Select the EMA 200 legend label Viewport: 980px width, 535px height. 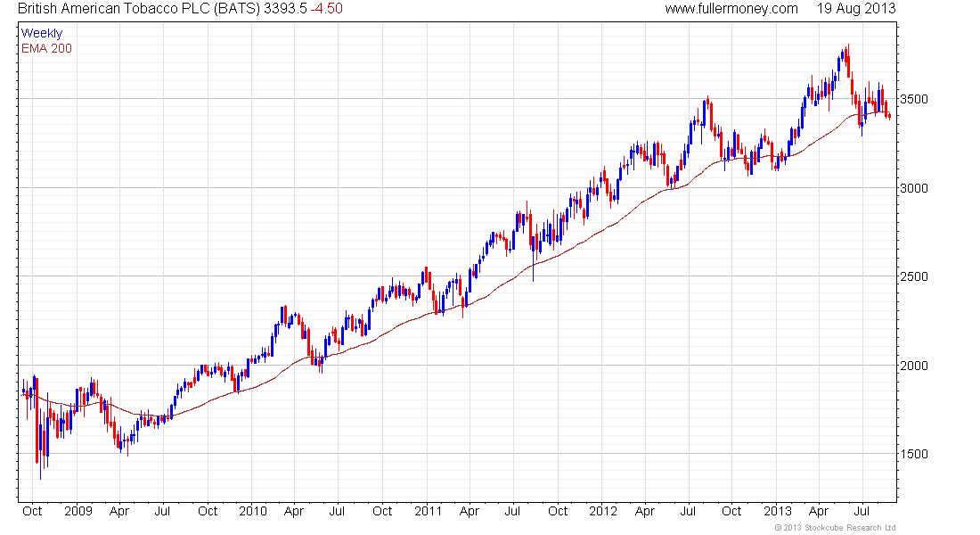[46, 49]
